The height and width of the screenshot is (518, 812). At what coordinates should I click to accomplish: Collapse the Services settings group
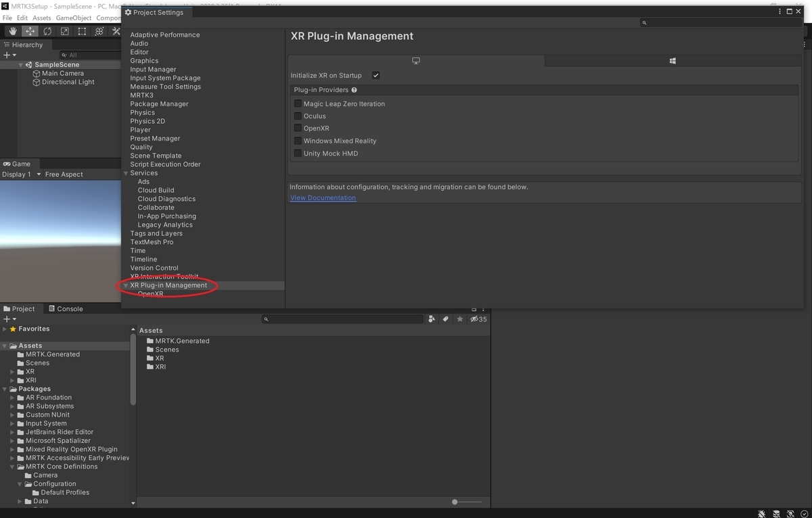(126, 173)
